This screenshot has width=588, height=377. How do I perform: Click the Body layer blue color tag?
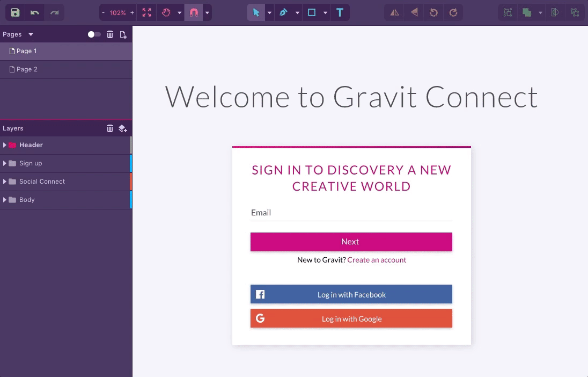tap(131, 200)
